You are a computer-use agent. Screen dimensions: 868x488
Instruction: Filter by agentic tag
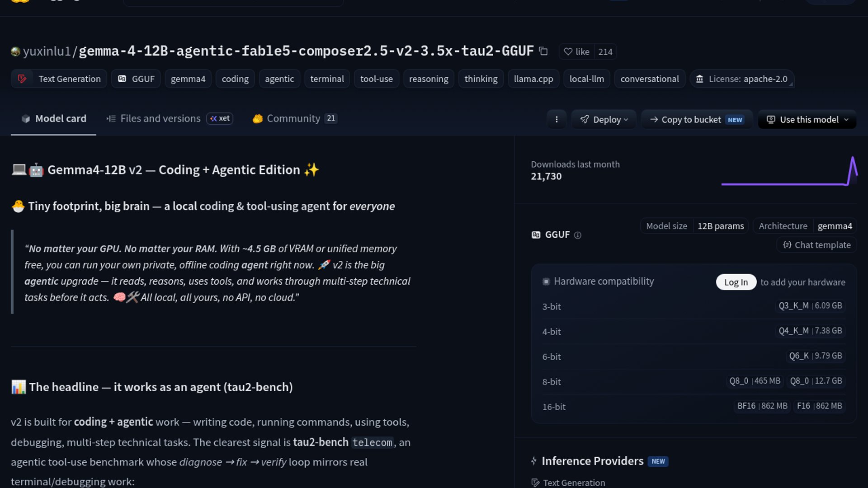pyautogui.click(x=279, y=79)
